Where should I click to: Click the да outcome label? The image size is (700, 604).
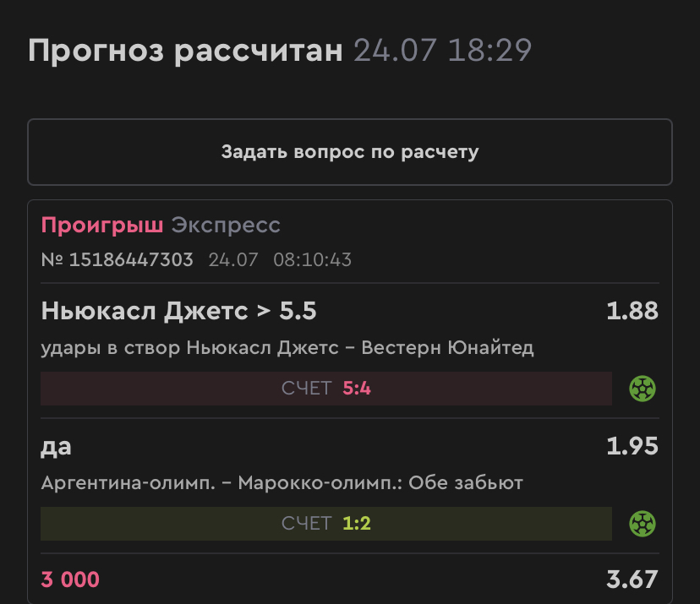pyautogui.click(x=57, y=447)
